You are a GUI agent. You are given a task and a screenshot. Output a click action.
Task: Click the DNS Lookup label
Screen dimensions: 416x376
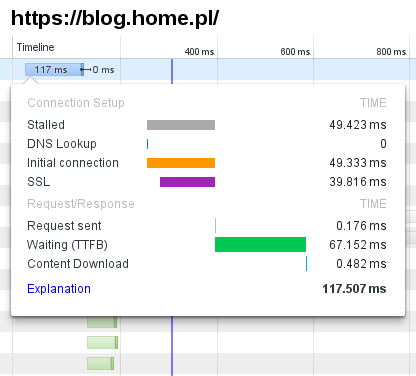point(62,144)
